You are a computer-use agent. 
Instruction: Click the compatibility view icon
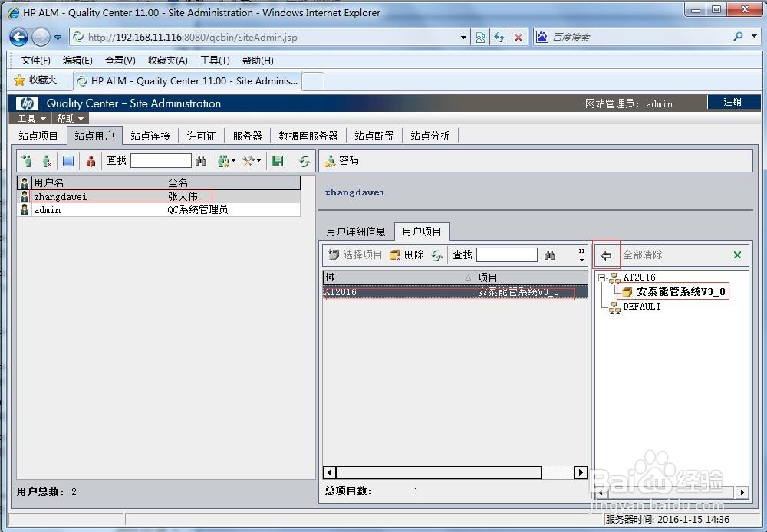pyautogui.click(x=480, y=37)
